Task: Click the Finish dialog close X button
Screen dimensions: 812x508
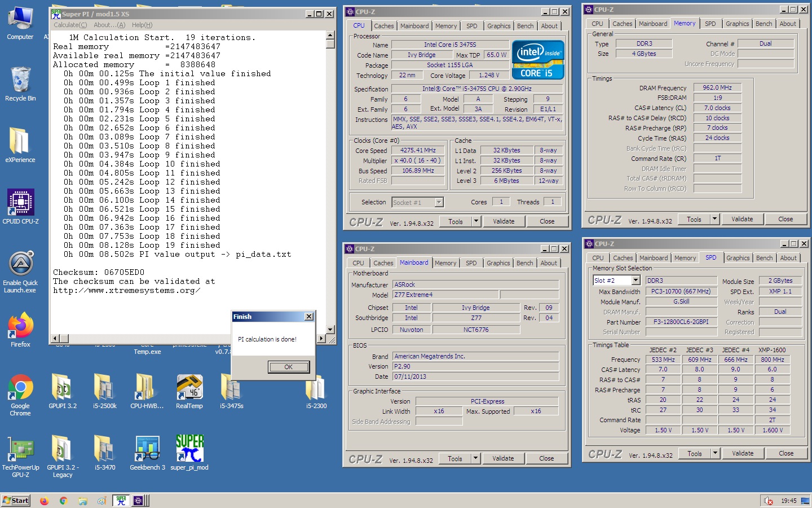Action: pyautogui.click(x=308, y=317)
